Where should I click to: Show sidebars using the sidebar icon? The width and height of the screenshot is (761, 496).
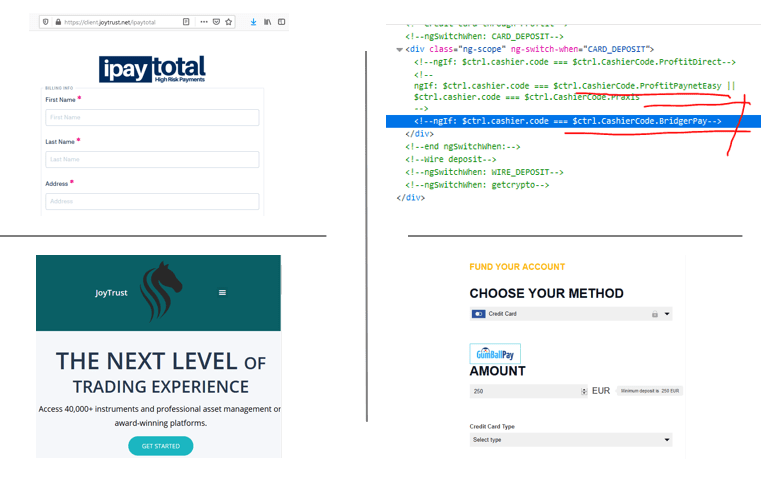coord(281,21)
